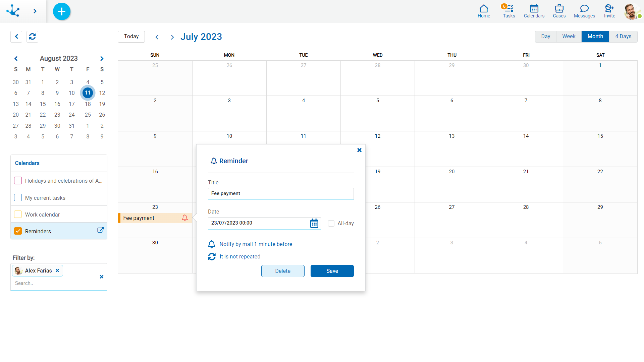Image resolution: width=644 pixels, height=362 pixels.
Task: Click the Delete button in reminder dialog
Action: [x=283, y=271]
